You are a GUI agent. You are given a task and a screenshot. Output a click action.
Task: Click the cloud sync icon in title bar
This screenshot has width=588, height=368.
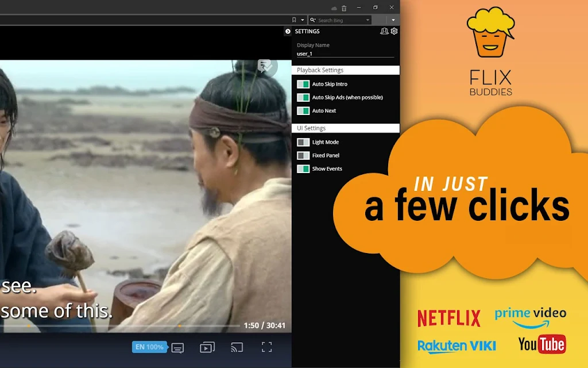(x=334, y=8)
